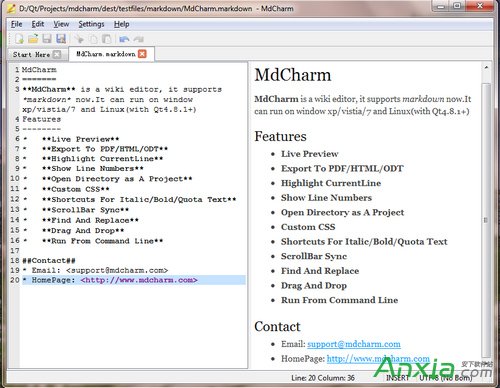Click the blue Undo arrow icon
This screenshot has height=388, width=500.
pos(124,39)
